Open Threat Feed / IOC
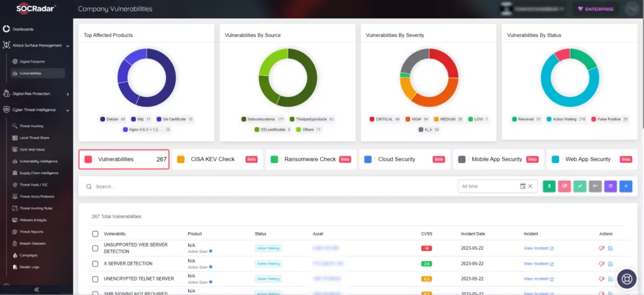Image resolution: width=644 pixels, height=295 pixels. (x=34, y=185)
